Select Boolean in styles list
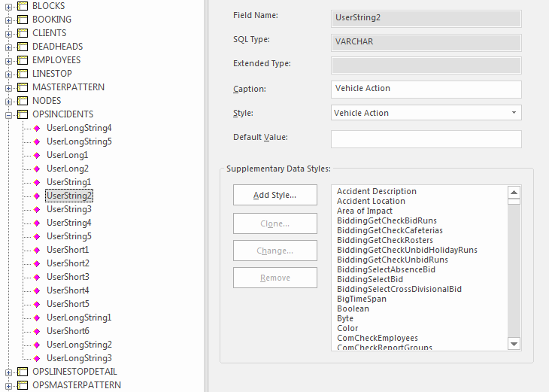Screen dimensions: 549x392 (x=353, y=309)
